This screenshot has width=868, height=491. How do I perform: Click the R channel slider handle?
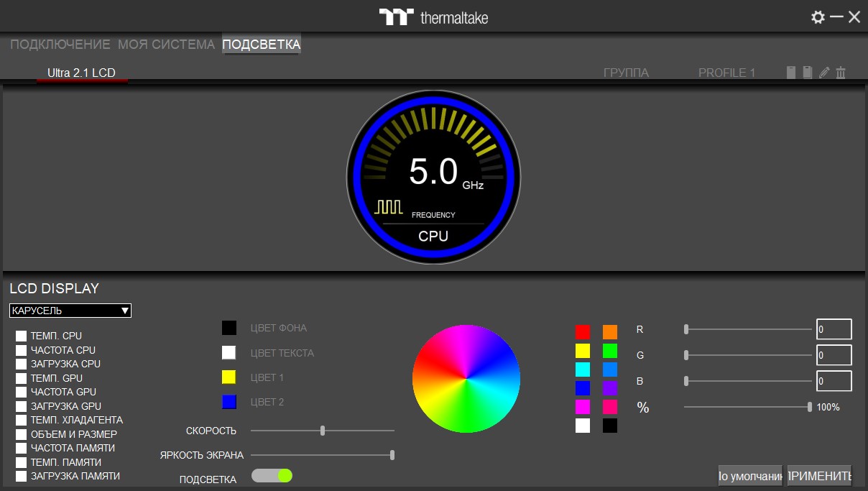(x=686, y=329)
